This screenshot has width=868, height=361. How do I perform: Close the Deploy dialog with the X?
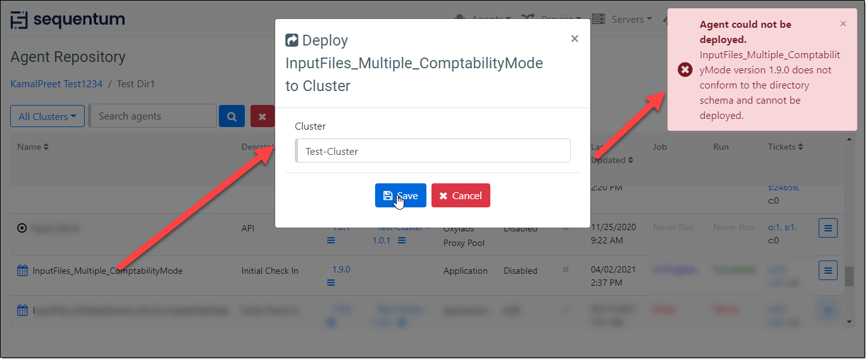click(x=574, y=39)
